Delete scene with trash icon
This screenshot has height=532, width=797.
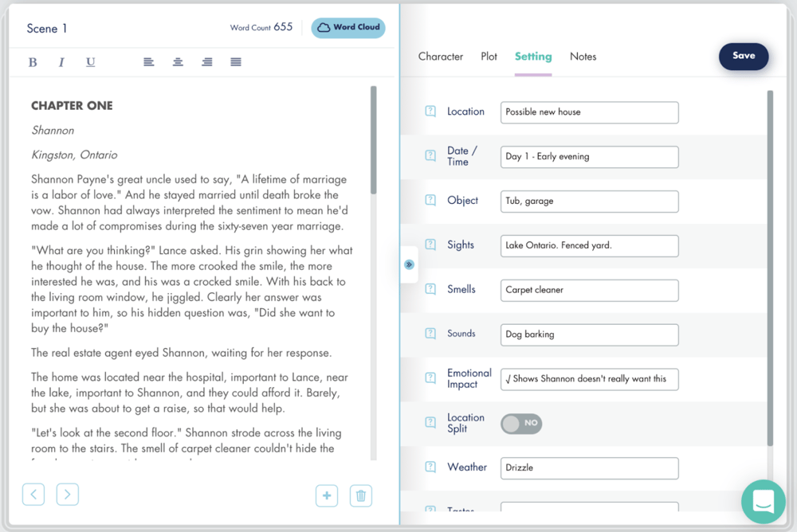[x=361, y=495]
